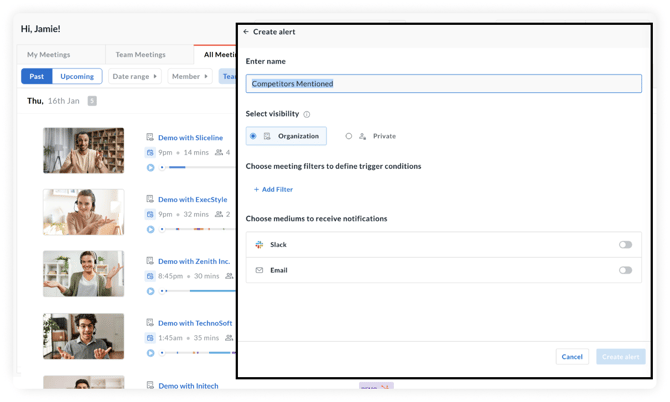The width and height of the screenshot is (670, 402).
Task: Play the Demo with Sliceline recording
Action: coord(150,167)
